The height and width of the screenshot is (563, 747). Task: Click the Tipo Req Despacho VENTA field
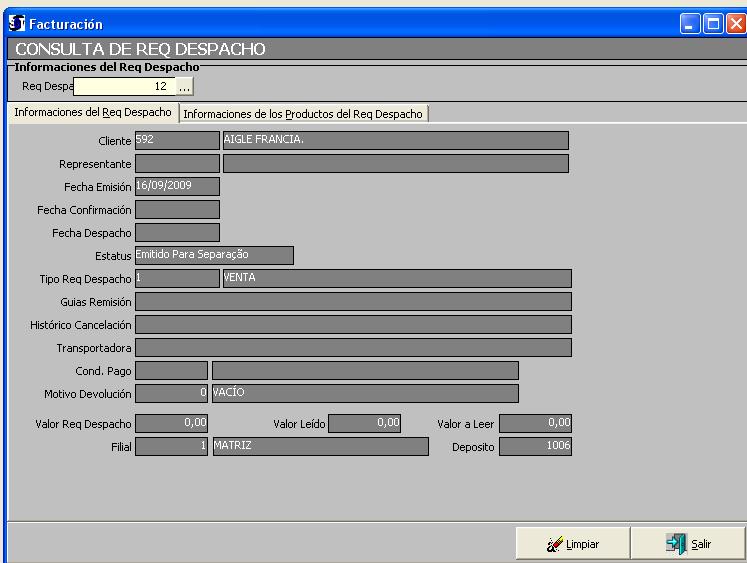(395, 278)
